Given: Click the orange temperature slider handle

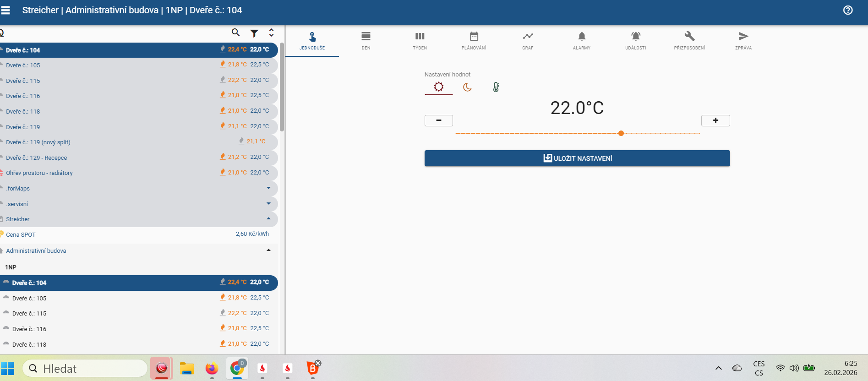Looking at the screenshot, I should point(621,133).
